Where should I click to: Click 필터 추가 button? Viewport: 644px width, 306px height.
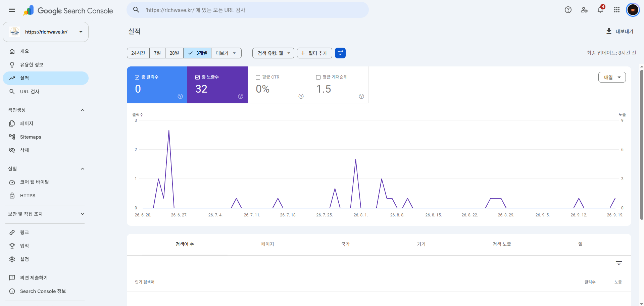click(x=314, y=53)
